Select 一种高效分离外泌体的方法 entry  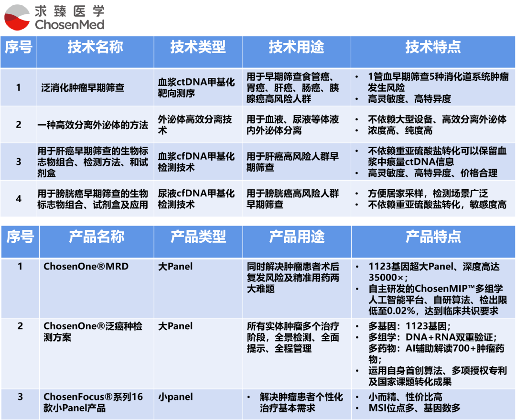click(93, 125)
